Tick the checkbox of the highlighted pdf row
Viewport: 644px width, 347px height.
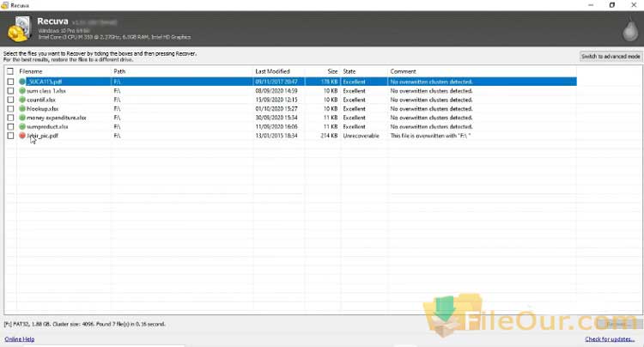coord(10,82)
